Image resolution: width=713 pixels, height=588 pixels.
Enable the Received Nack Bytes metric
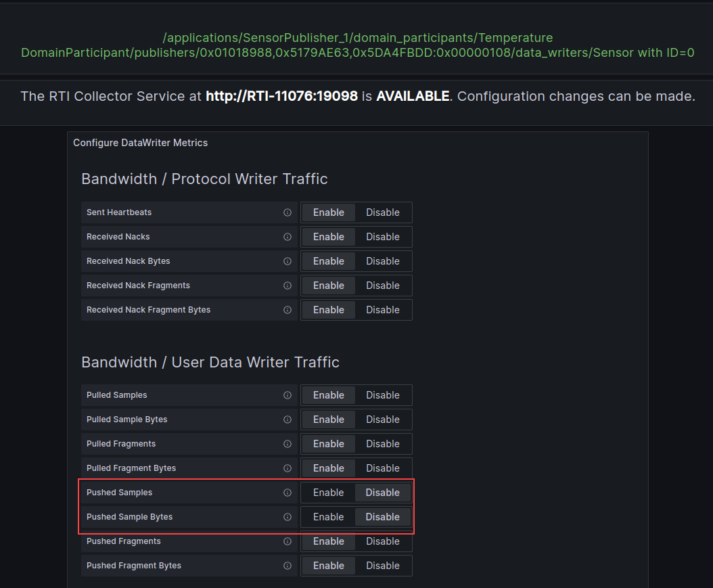328,261
